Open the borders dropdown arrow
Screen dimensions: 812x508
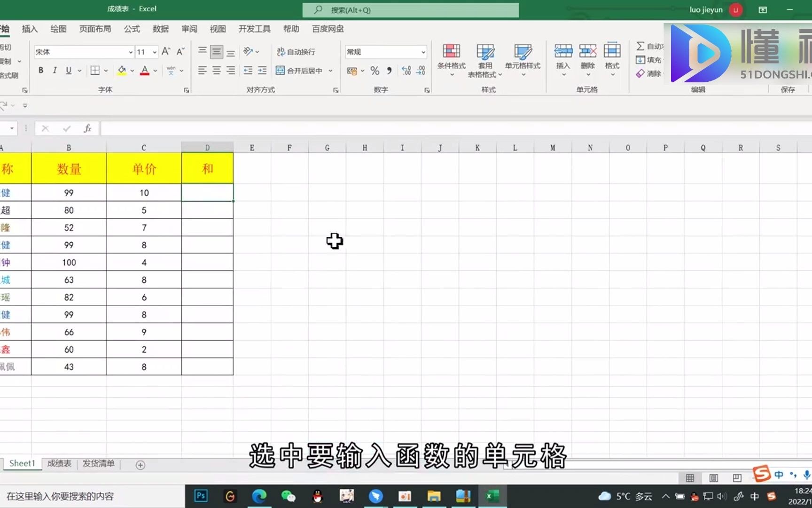pyautogui.click(x=106, y=71)
